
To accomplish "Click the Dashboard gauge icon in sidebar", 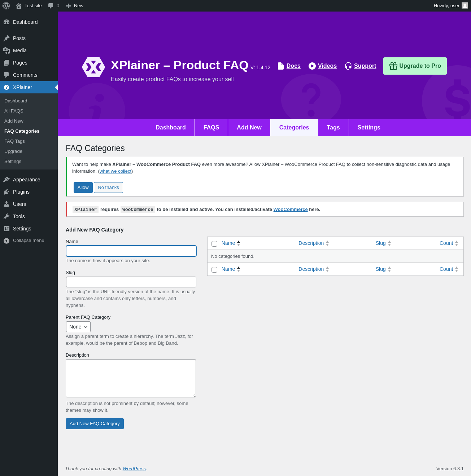I will click(6, 22).
